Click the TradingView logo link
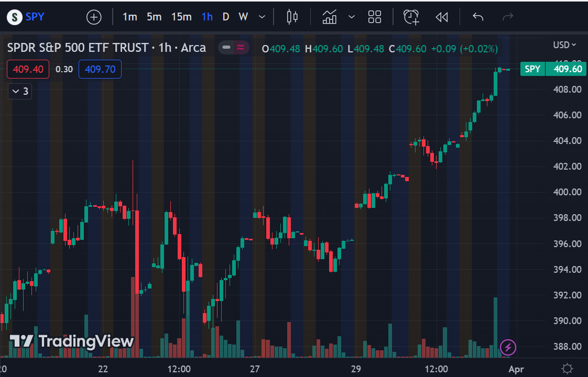Image resolution: width=588 pixels, height=377 pixels. [71, 341]
